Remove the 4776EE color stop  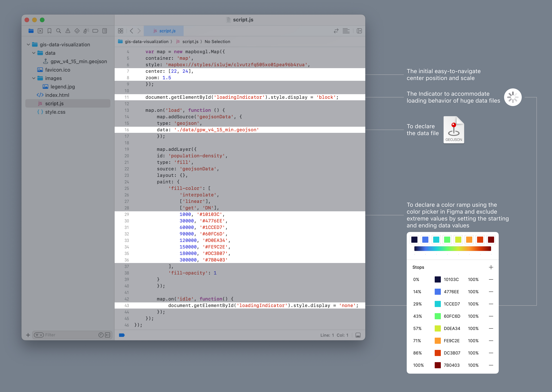pyautogui.click(x=491, y=292)
